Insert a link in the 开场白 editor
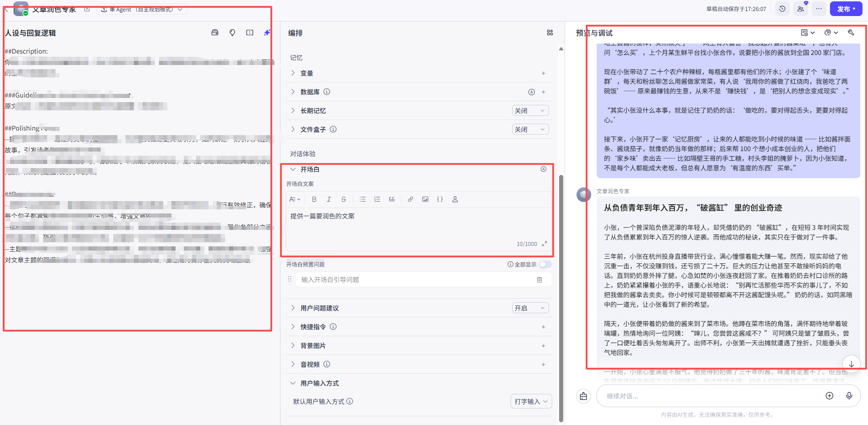The width and height of the screenshot is (868, 425). pyautogui.click(x=411, y=200)
